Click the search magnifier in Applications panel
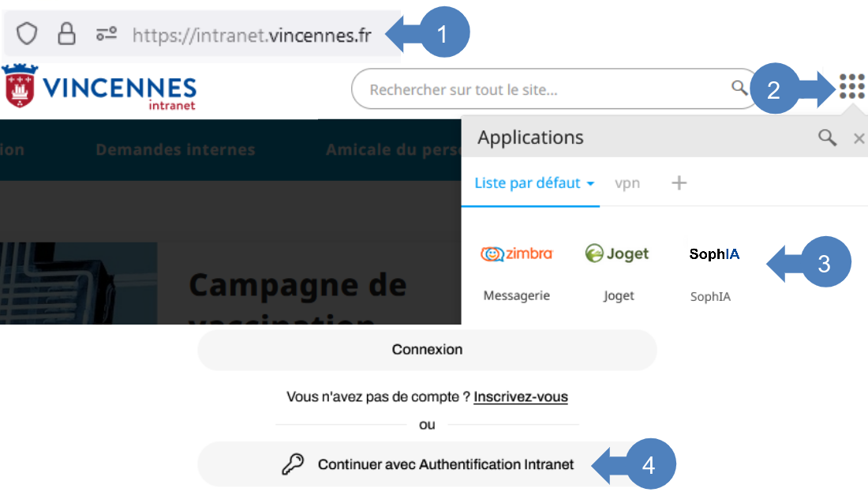Image resolution: width=868 pixels, height=492 pixels. coord(826,138)
